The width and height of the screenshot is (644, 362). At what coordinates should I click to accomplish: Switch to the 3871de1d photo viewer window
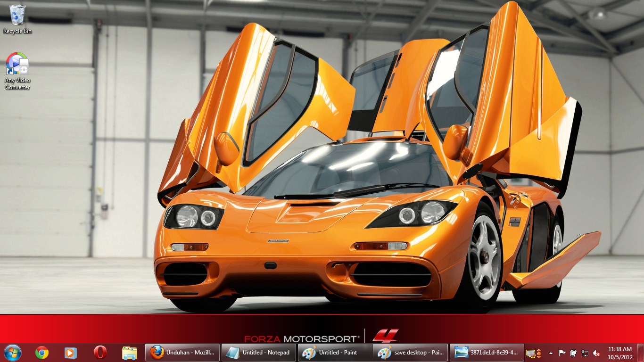click(x=487, y=353)
